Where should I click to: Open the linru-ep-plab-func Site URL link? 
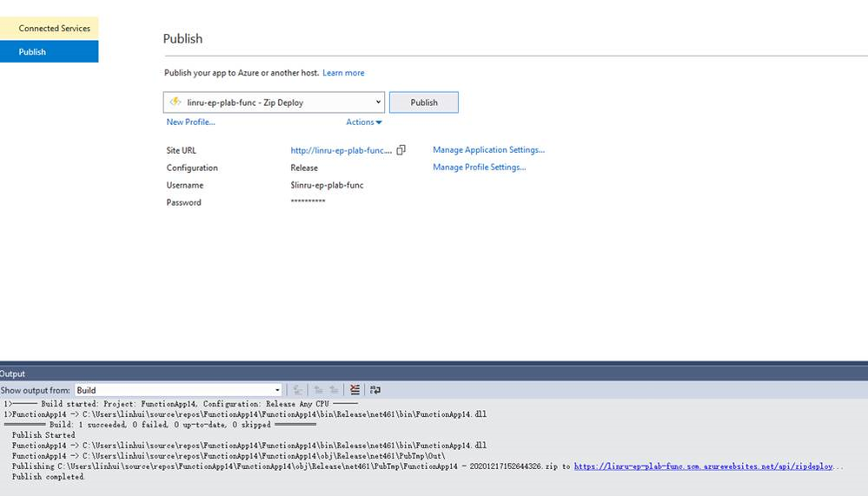pyautogui.click(x=341, y=150)
